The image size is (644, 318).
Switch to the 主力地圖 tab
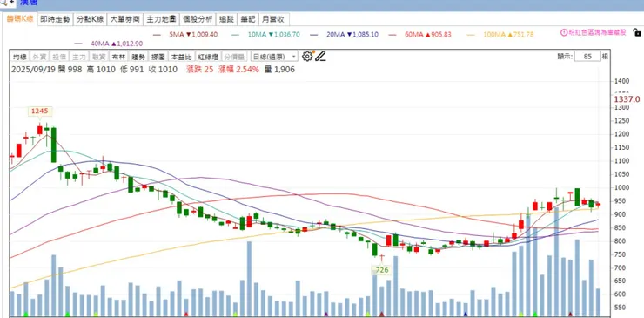(x=161, y=19)
